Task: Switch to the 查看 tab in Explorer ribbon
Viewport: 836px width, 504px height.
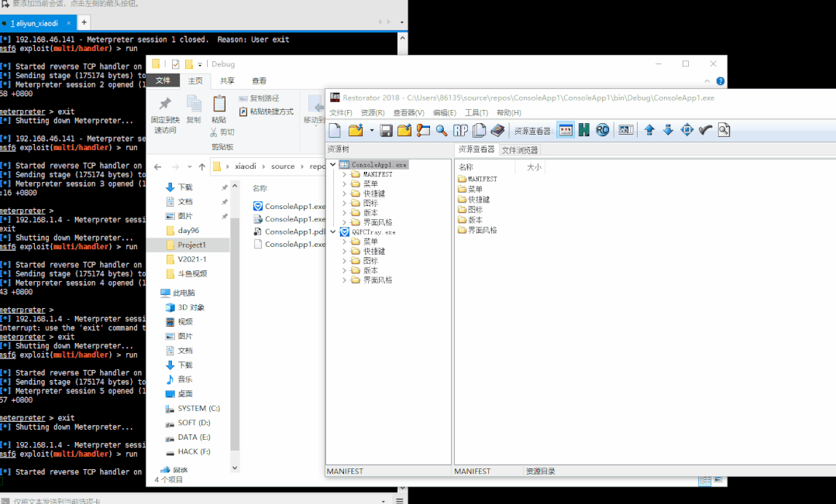Action: point(259,81)
